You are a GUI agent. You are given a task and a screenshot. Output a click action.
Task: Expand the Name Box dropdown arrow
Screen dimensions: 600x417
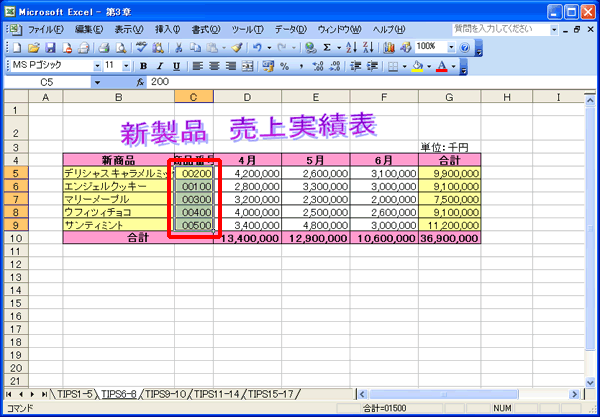click(97, 82)
